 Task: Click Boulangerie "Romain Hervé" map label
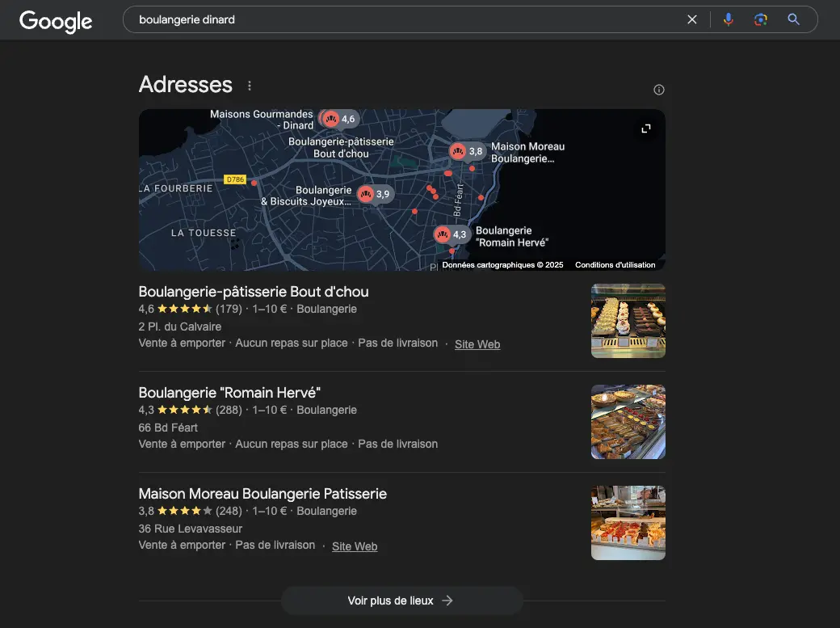pyautogui.click(x=511, y=237)
